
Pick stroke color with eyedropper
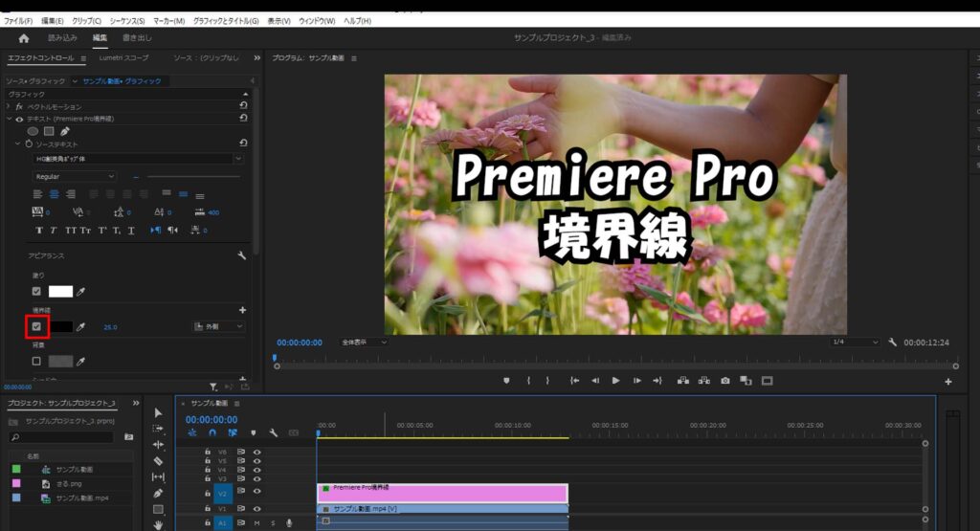point(80,326)
